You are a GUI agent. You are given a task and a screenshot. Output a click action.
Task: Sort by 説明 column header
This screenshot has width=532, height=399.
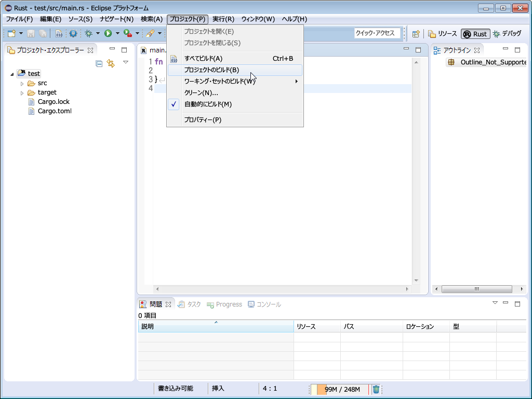[x=216, y=326]
